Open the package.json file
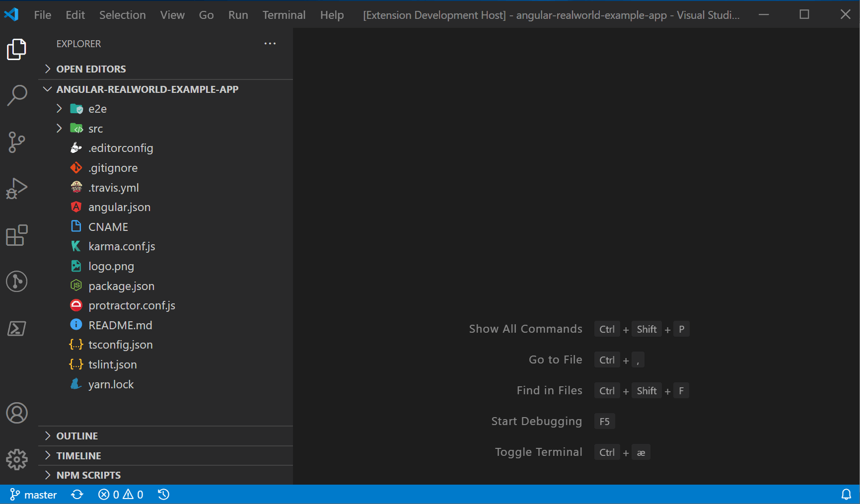The image size is (860, 504). tap(165, 286)
